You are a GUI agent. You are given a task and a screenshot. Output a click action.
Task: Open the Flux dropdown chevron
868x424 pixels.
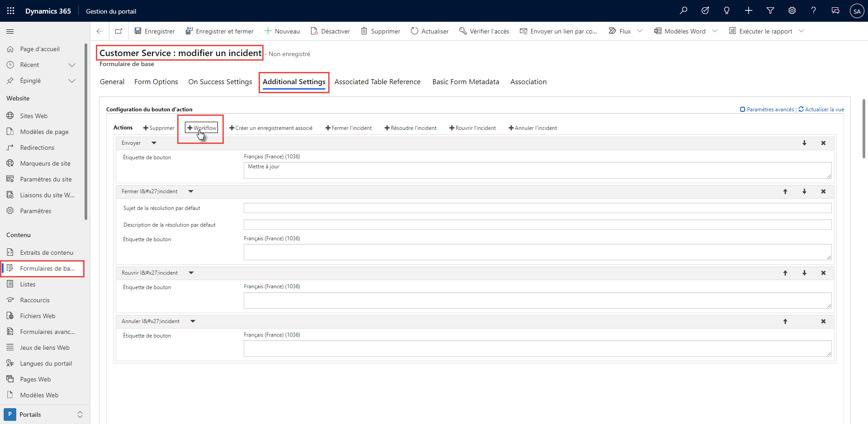640,31
